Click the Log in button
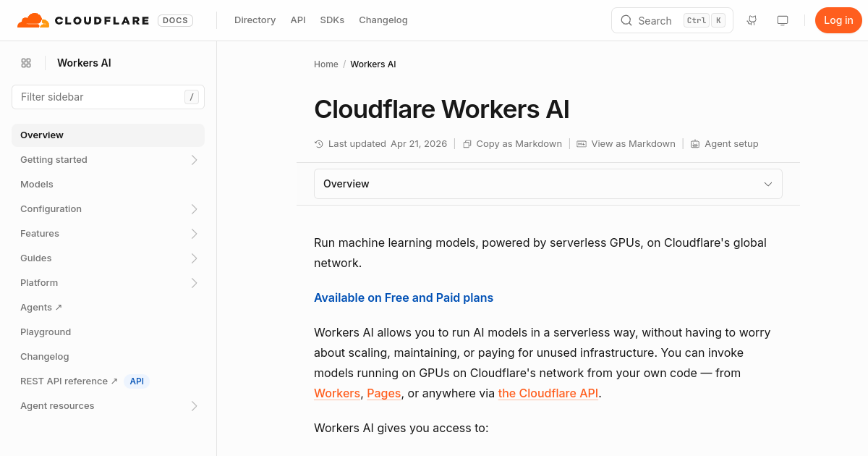The height and width of the screenshot is (456, 868). pos(838,20)
